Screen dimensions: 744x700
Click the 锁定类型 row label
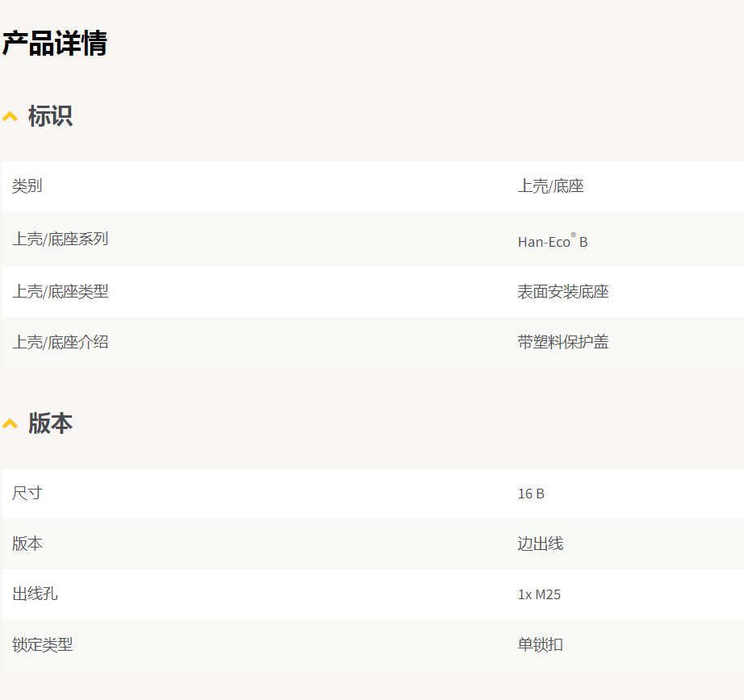[x=42, y=644]
